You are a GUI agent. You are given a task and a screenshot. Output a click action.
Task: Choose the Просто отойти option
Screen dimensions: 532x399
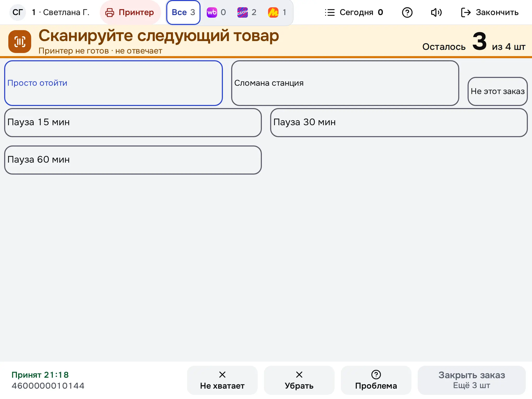[114, 83]
